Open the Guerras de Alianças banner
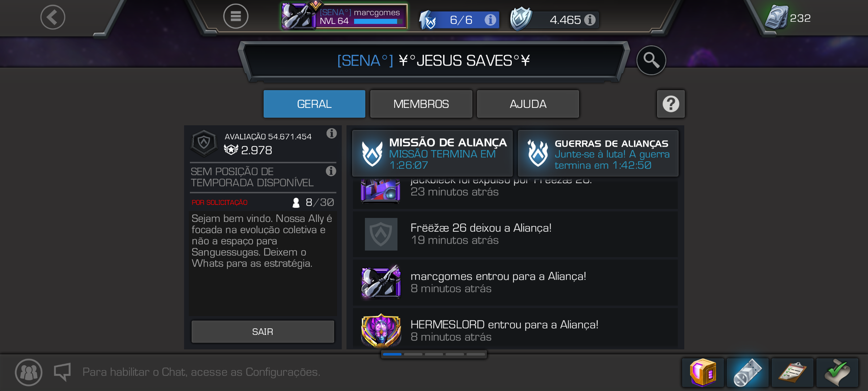This screenshot has height=391, width=868. 598,154
